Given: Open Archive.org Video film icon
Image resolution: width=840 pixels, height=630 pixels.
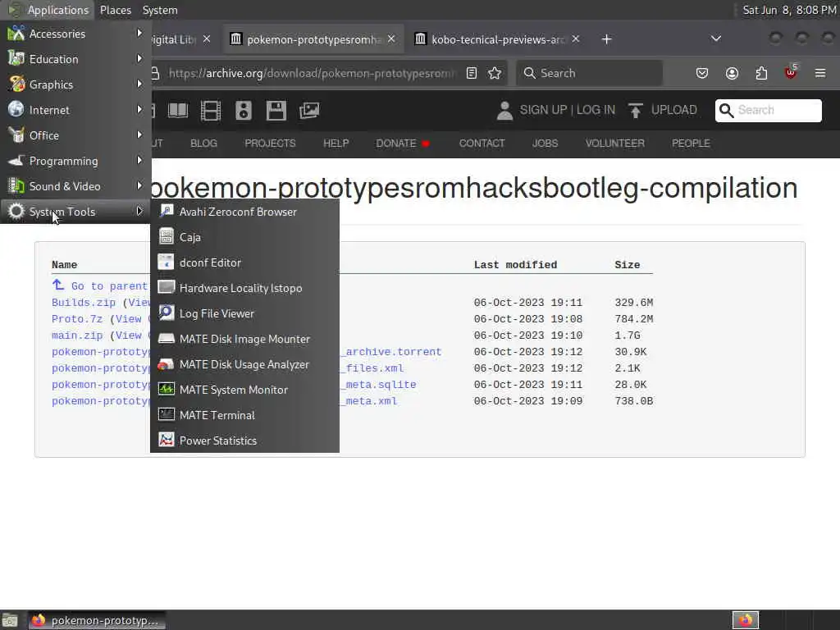Looking at the screenshot, I should 211,111.
